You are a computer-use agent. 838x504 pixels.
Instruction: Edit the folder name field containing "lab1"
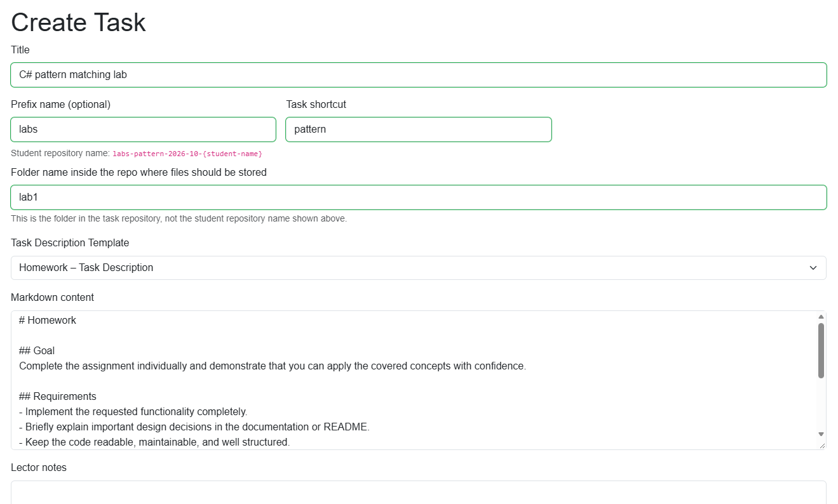(x=418, y=197)
